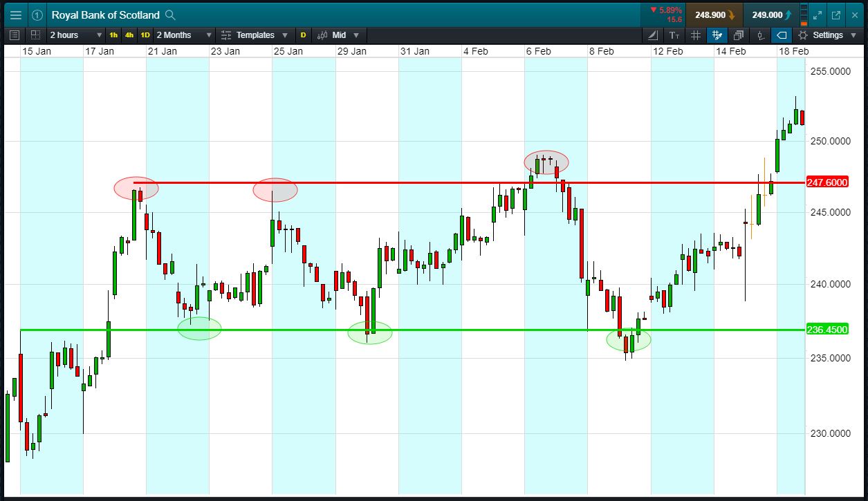
Task: Click the 18 Feb date axis label
Action: coord(794,51)
